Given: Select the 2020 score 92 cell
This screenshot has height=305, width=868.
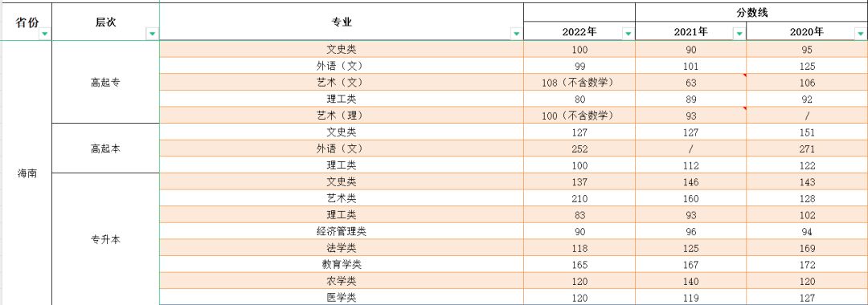Looking at the screenshot, I should 807,99.
